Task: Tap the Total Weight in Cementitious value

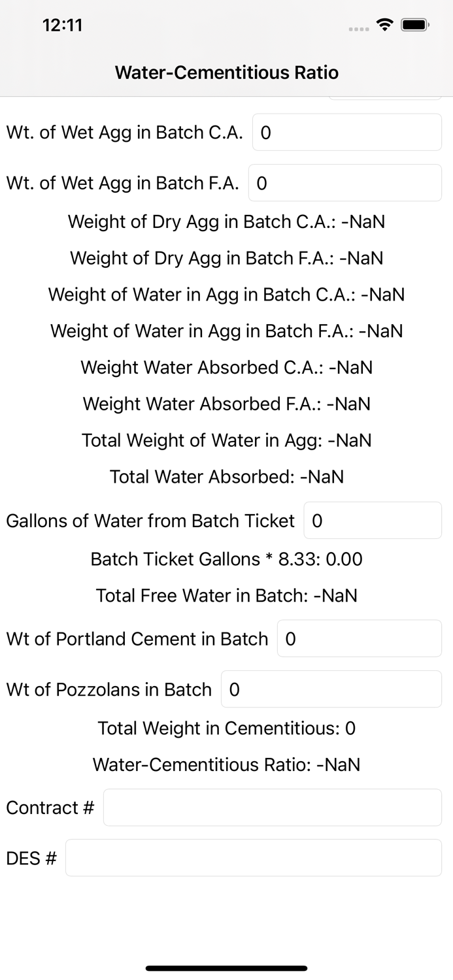Action: 226,728
